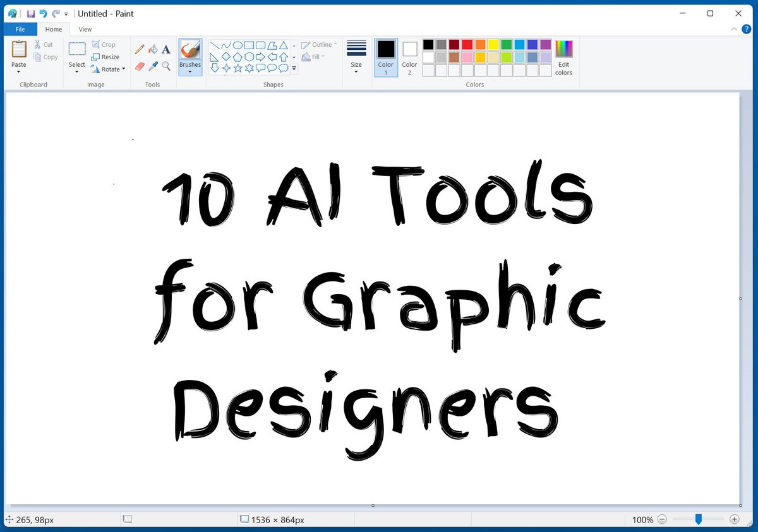
Task: Pick the Text tool
Action: pyautogui.click(x=165, y=49)
